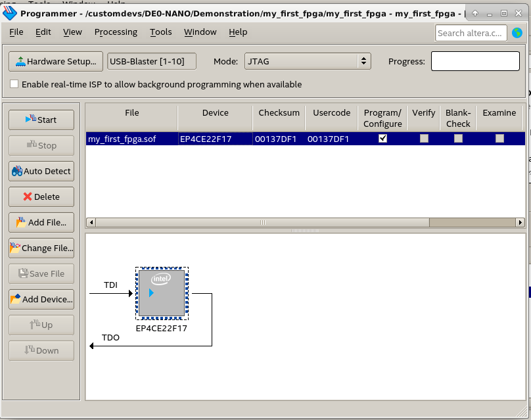Check Blank-Check for my_first_fpga.sof
531x420 pixels.
coord(458,139)
